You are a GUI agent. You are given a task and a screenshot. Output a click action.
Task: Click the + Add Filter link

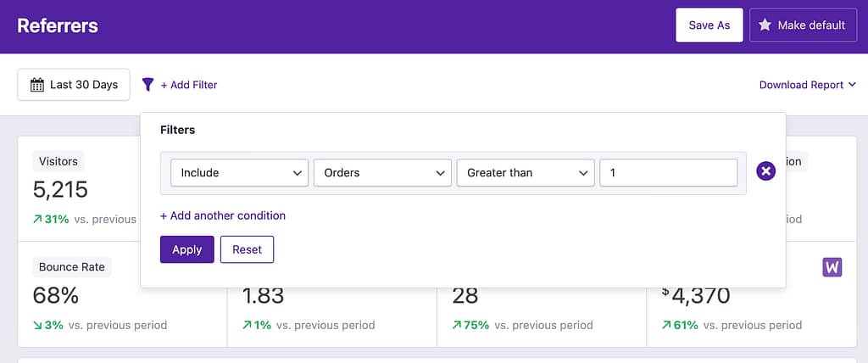189,85
